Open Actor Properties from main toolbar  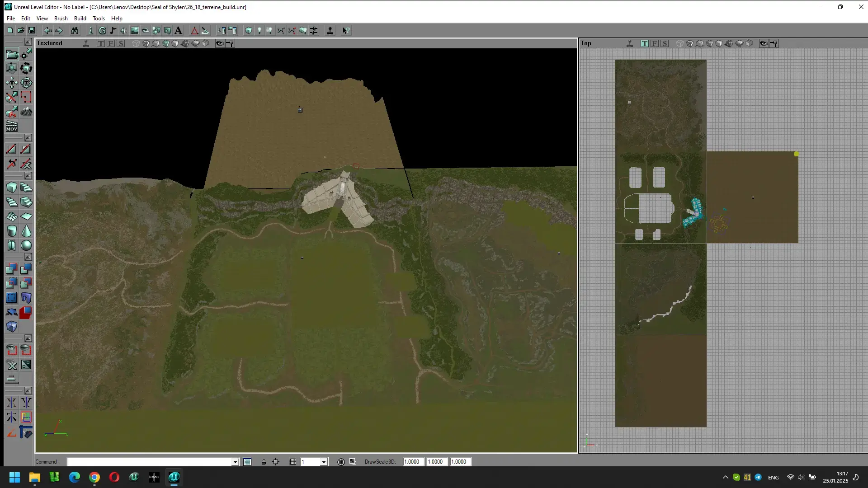click(x=222, y=30)
